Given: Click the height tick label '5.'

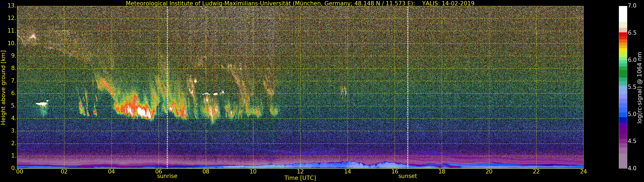Looking at the screenshot, I should (14, 106).
